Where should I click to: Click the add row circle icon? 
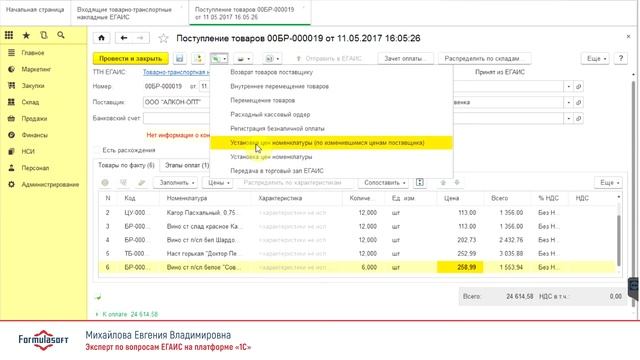pos(105,183)
